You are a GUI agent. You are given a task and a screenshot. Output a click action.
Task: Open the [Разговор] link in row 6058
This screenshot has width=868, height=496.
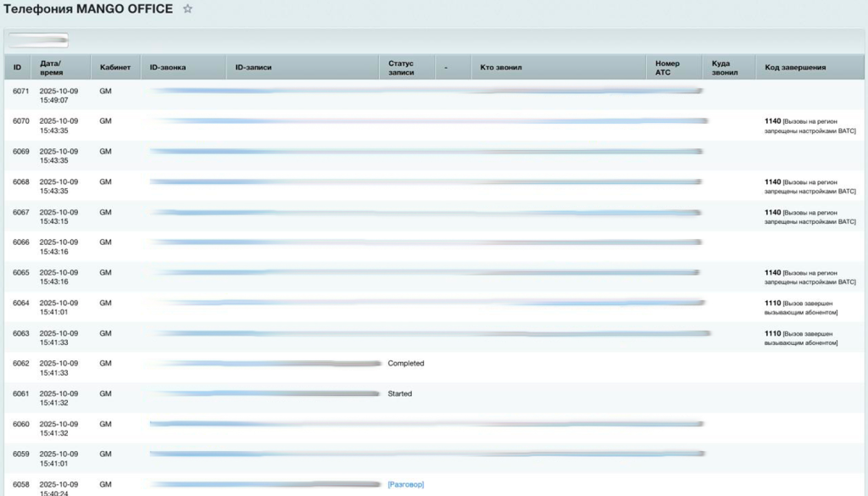pos(405,484)
